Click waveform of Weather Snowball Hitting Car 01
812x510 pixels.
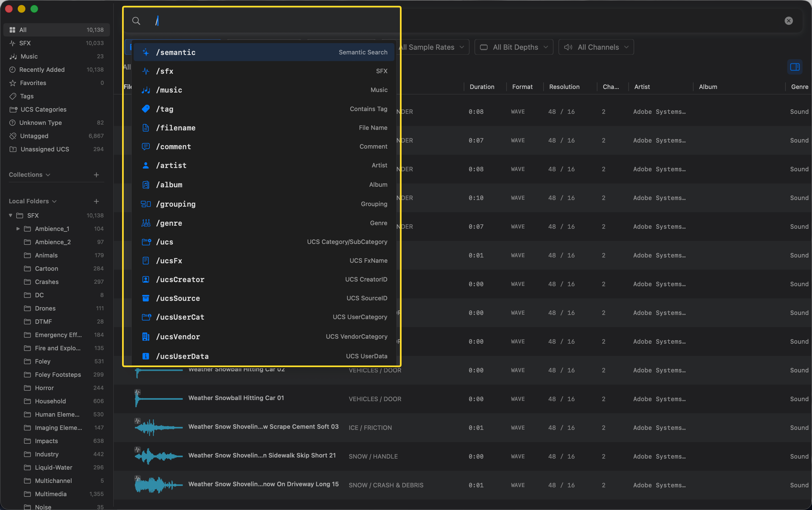click(x=159, y=399)
